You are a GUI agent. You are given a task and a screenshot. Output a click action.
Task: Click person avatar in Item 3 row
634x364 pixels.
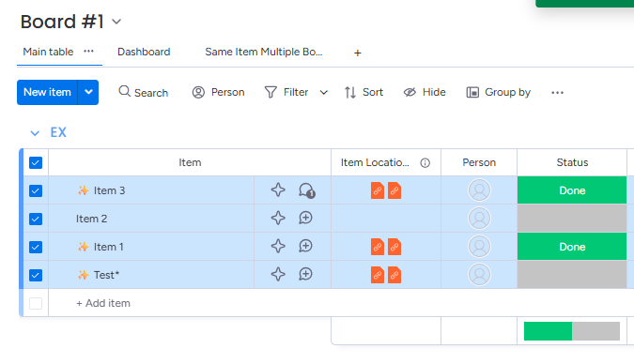coord(479,190)
